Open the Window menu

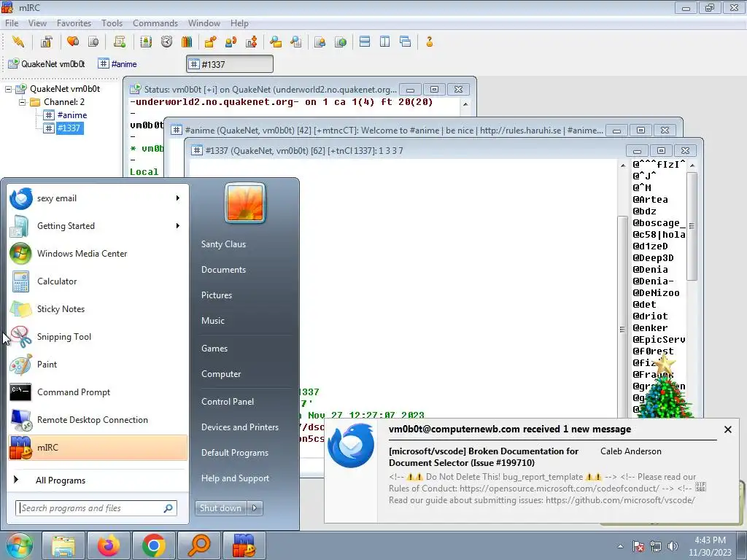coord(204,23)
